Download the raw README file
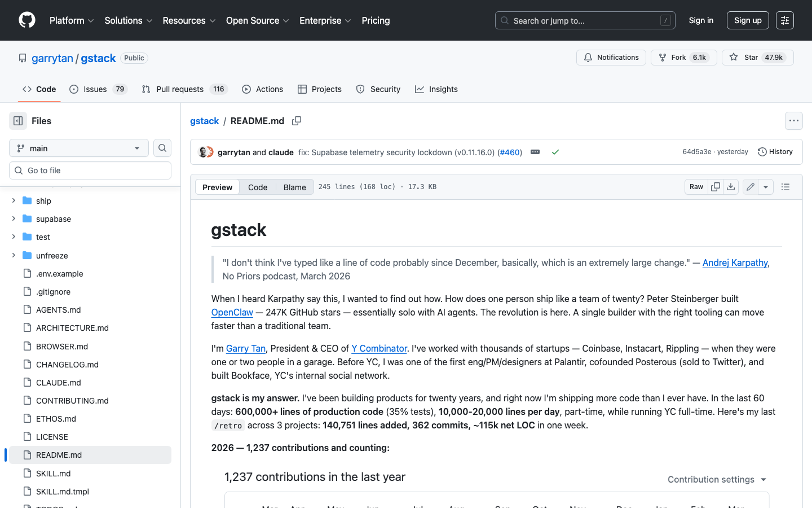The width and height of the screenshot is (812, 508). (731, 187)
